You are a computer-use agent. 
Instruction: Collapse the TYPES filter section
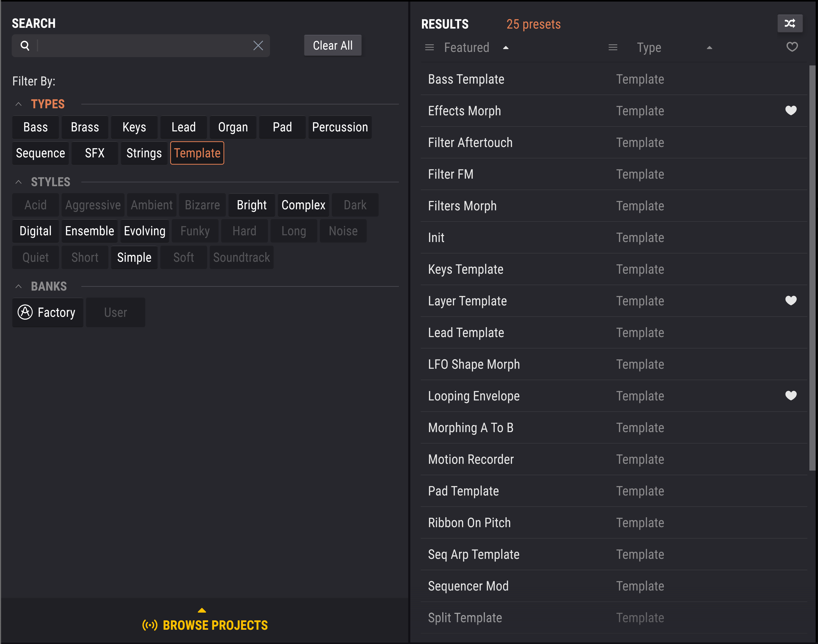pos(18,104)
